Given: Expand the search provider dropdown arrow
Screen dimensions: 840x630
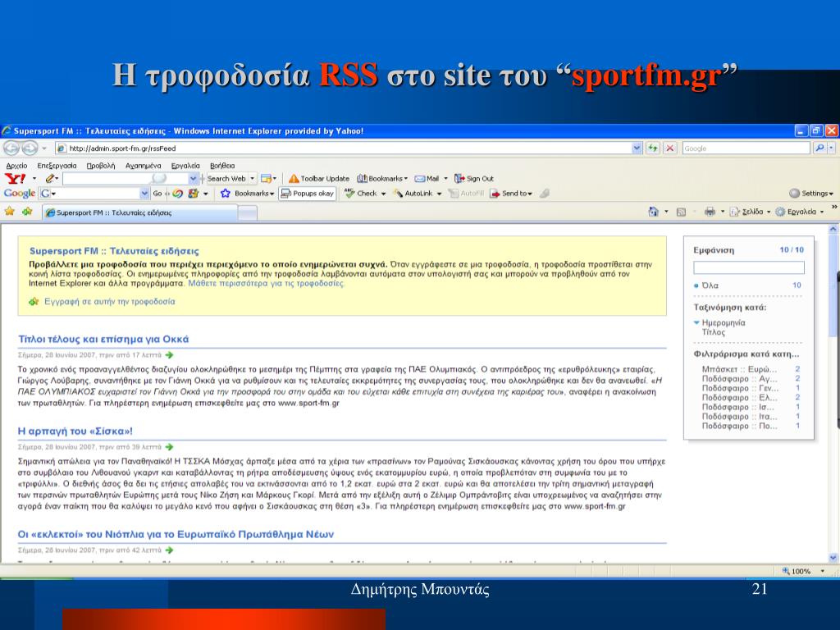Looking at the screenshot, I should 831,148.
